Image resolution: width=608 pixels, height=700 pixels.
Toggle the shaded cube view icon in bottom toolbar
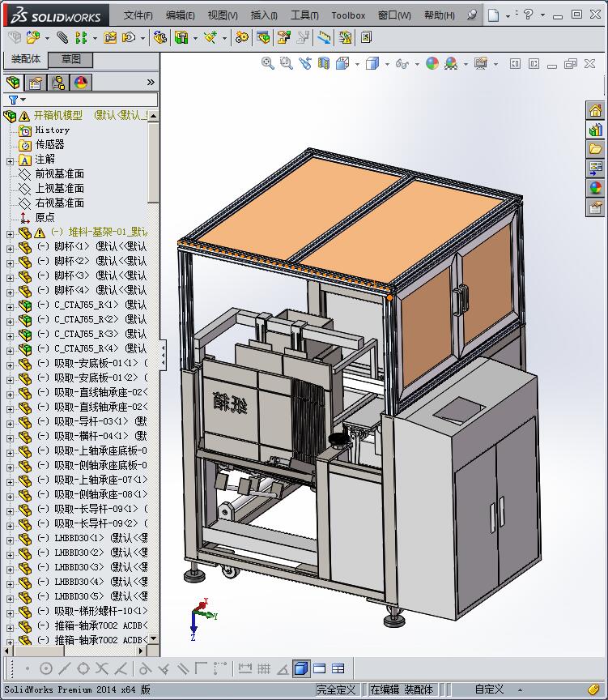click(x=301, y=668)
